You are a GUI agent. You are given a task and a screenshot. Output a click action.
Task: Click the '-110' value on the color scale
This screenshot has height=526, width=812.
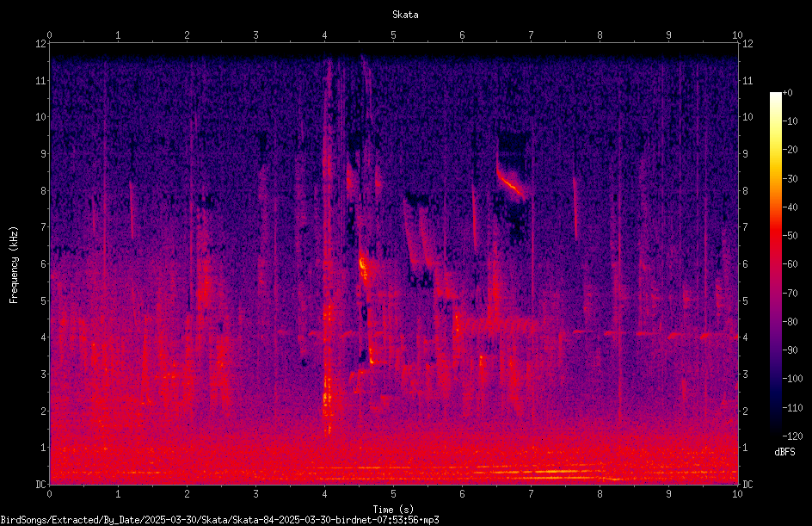tap(792, 408)
